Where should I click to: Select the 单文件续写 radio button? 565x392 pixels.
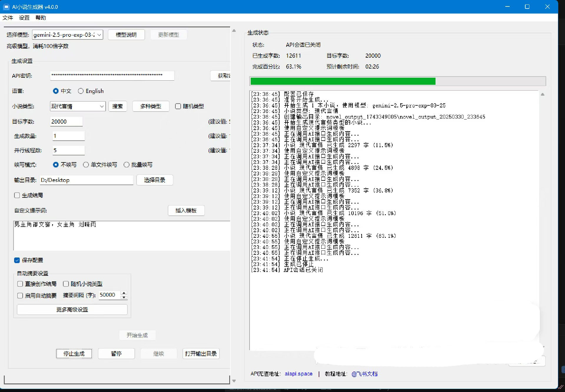click(x=86, y=165)
